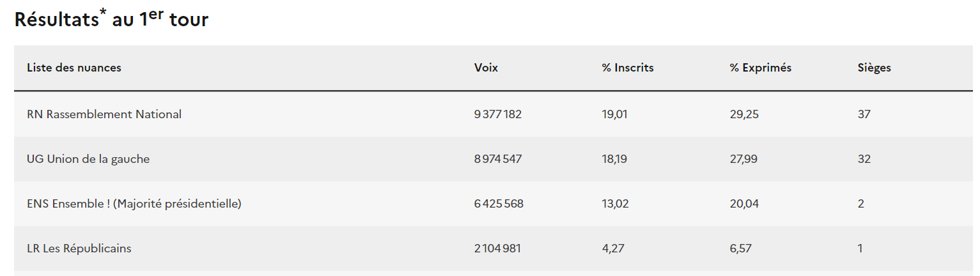Select the 'UG Union de la gauche' row label
This screenshot has width=980, height=276.
88,159
